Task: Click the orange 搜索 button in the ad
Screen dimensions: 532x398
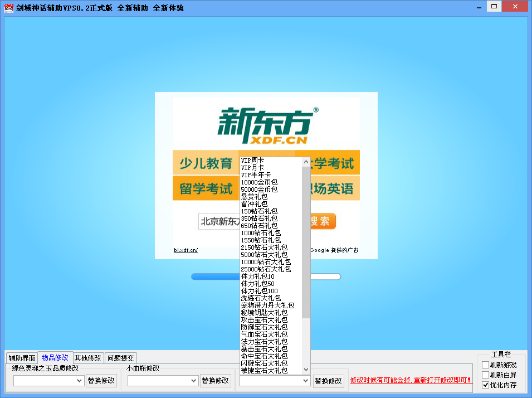Action: [323, 221]
